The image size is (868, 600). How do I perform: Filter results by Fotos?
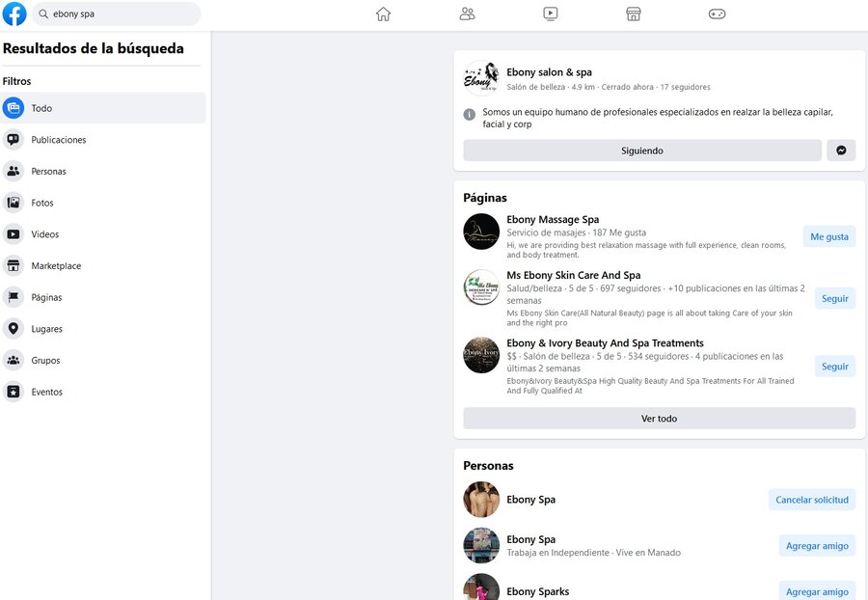(103, 203)
